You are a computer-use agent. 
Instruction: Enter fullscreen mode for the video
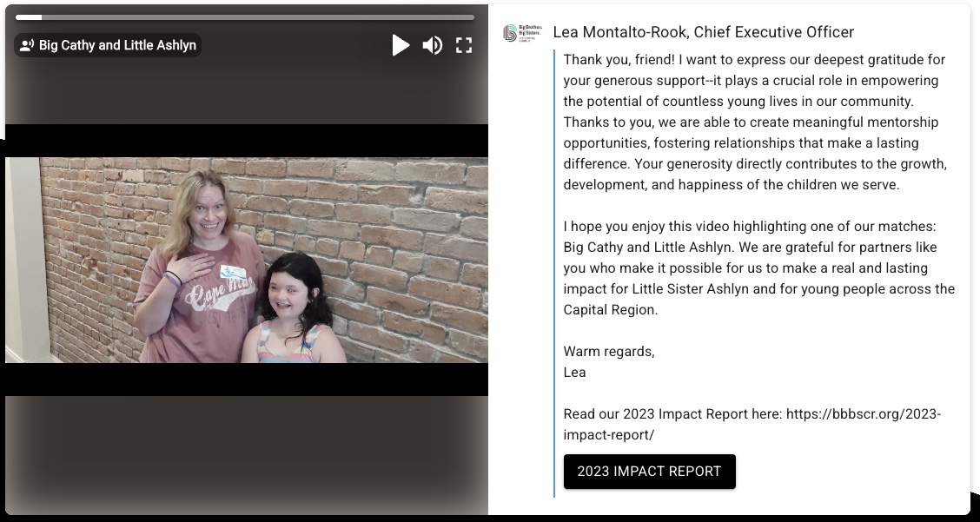[x=464, y=45]
